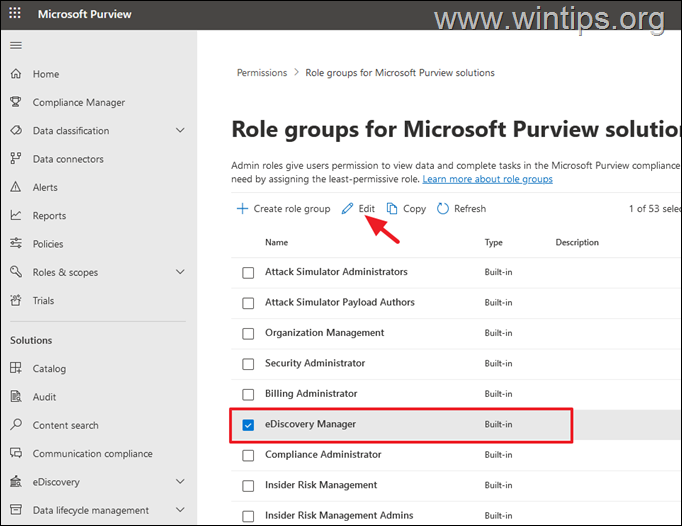Uncheck the eDiscovery Manager checkbox
The image size is (682, 526).
[x=248, y=425]
